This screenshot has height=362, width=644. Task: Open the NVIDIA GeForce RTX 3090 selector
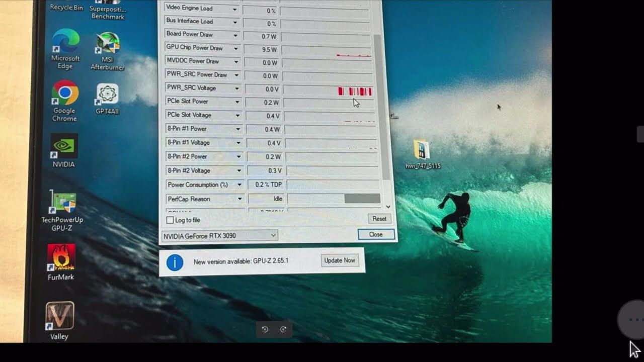[219, 235]
